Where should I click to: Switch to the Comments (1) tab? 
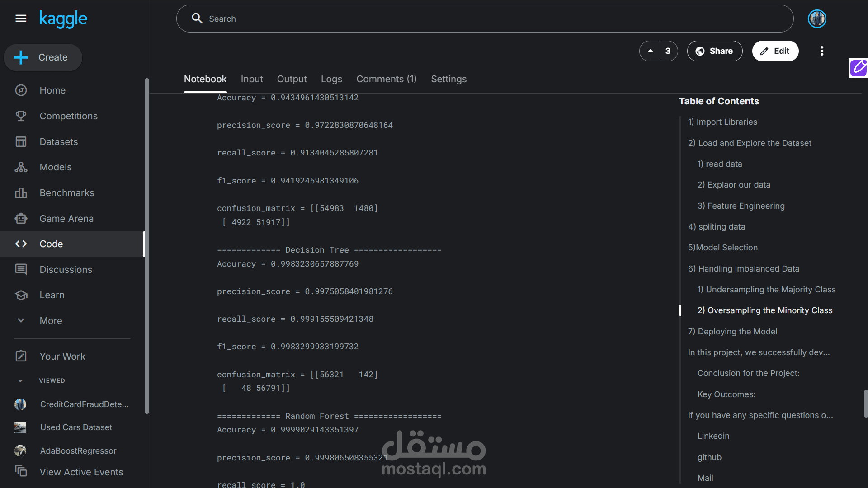[386, 79]
